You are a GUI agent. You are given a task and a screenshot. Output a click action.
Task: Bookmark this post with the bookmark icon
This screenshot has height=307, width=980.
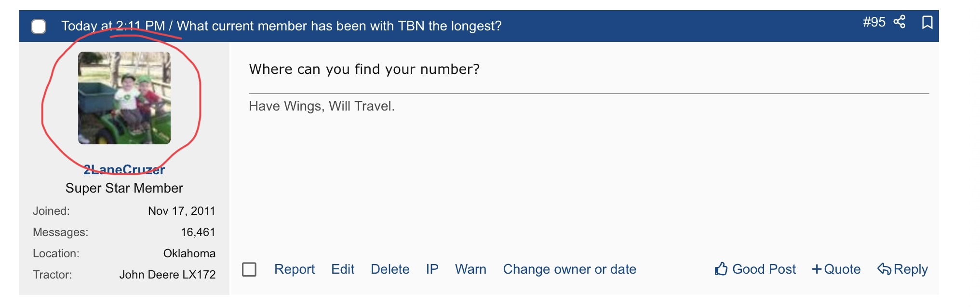pyautogui.click(x=927, y=22)
